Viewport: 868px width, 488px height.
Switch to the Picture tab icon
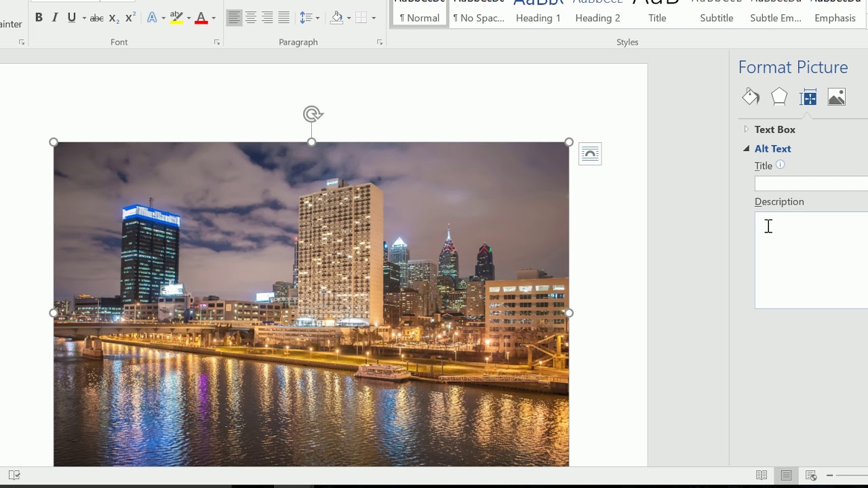[837, 97]
